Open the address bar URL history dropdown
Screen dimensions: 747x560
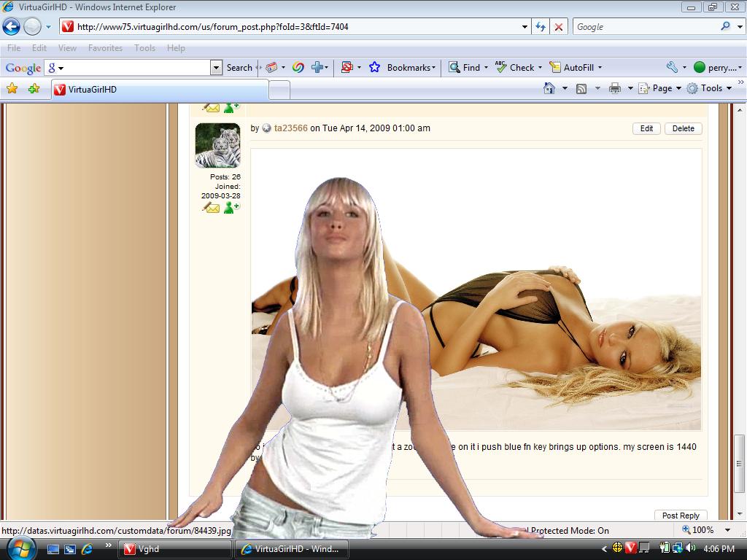pos(525,27)
